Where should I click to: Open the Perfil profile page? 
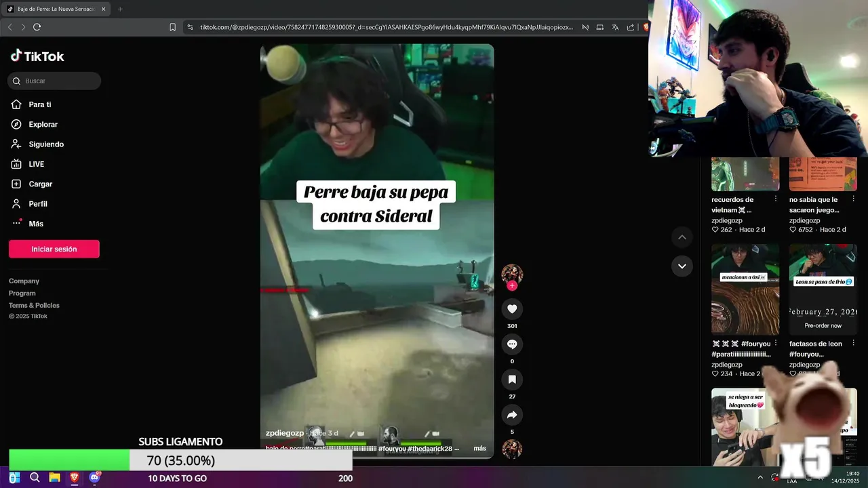pyautogui.click(x=37, y=203)
